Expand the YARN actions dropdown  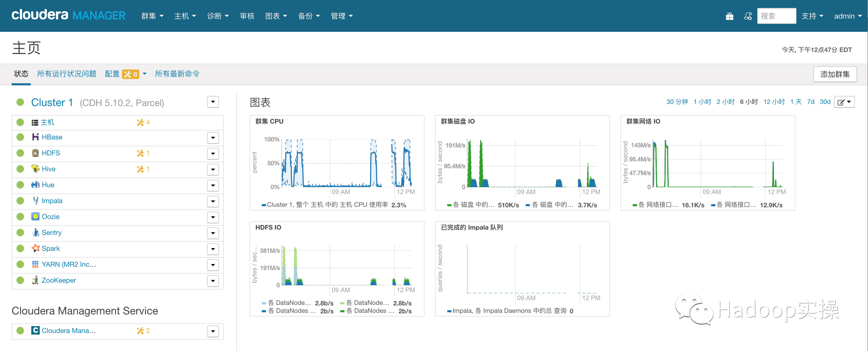(213, 265)
